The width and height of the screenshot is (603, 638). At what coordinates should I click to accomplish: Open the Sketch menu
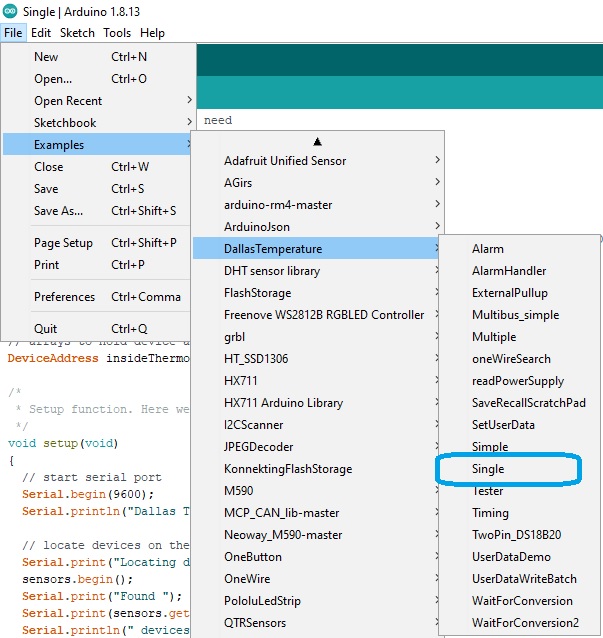coord(77,33)
